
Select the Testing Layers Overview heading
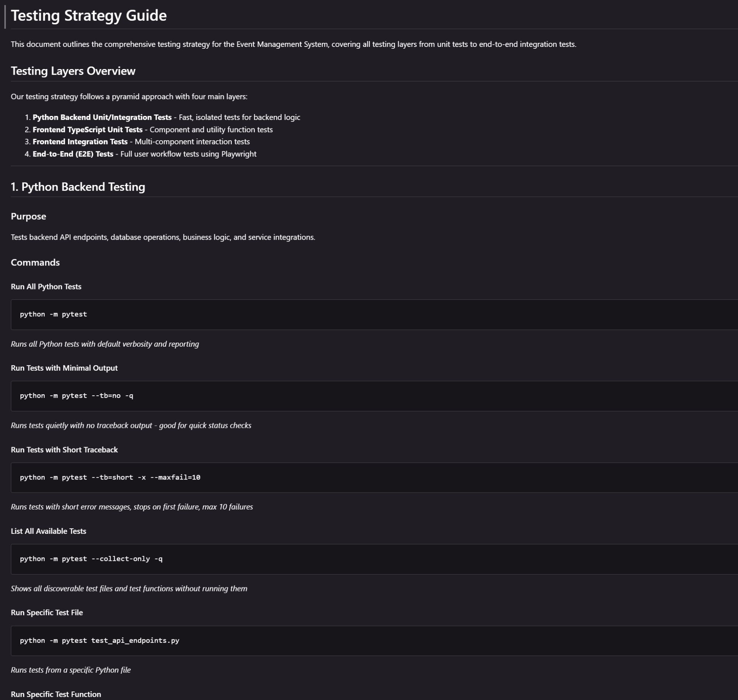coord(73,71)
